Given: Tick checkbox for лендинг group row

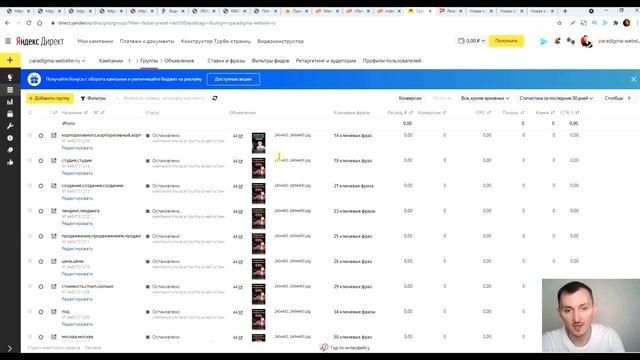Looking at the screenshot, I should click(x=30, y=211).
